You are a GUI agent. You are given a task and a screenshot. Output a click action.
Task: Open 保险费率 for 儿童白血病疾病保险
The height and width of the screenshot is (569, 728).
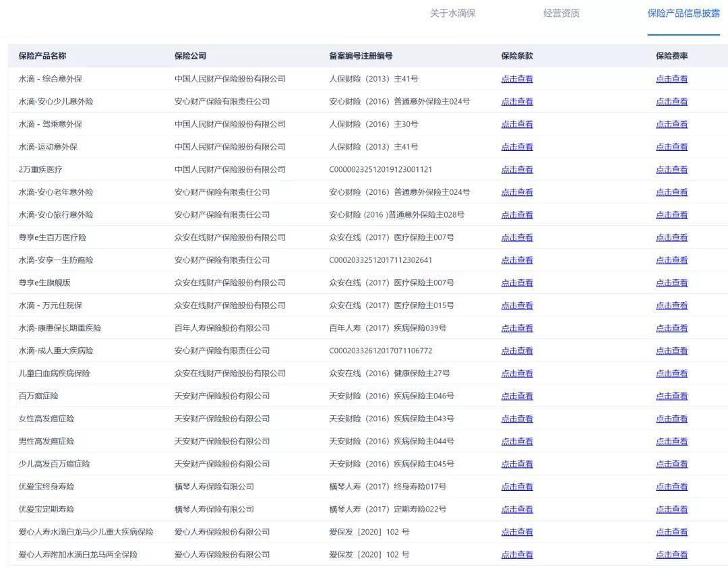coord(671,373)
